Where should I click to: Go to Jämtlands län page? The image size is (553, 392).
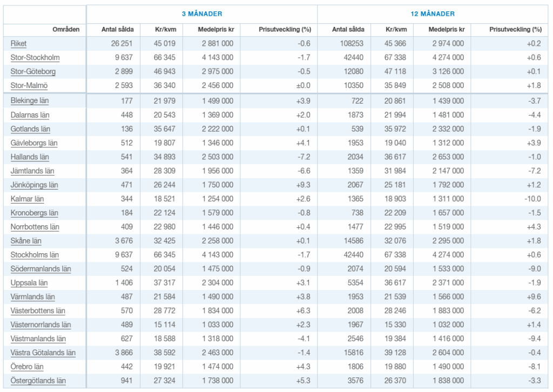tap(32, 171)
